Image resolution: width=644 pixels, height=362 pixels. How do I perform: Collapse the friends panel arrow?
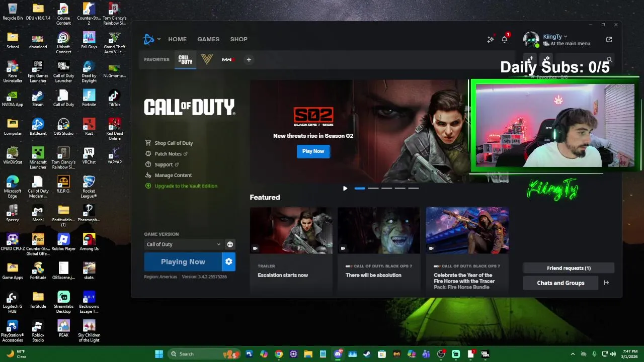[x=606, y=283]
